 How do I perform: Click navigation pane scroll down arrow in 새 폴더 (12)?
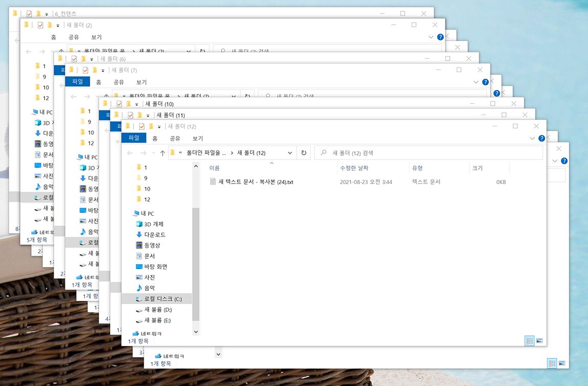click(196, 332)
